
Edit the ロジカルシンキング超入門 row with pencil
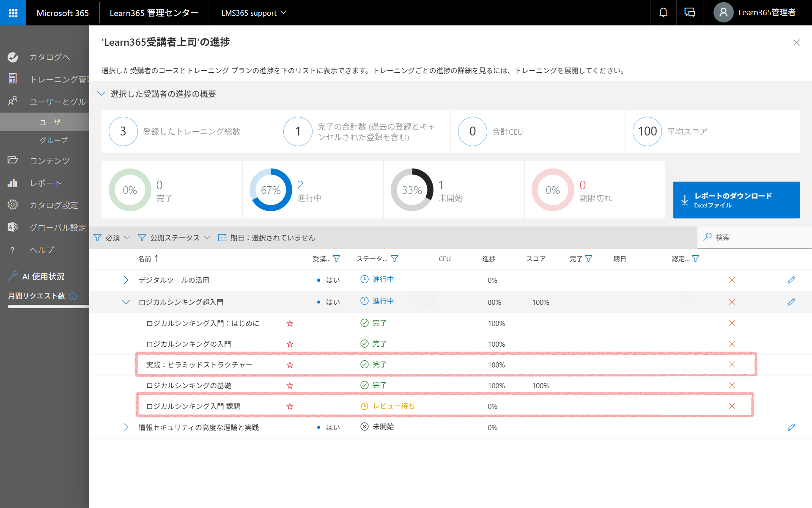791,302
